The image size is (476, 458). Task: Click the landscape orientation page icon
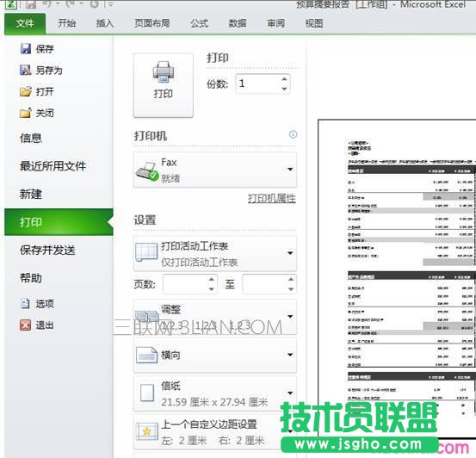(x=147, y=355)
